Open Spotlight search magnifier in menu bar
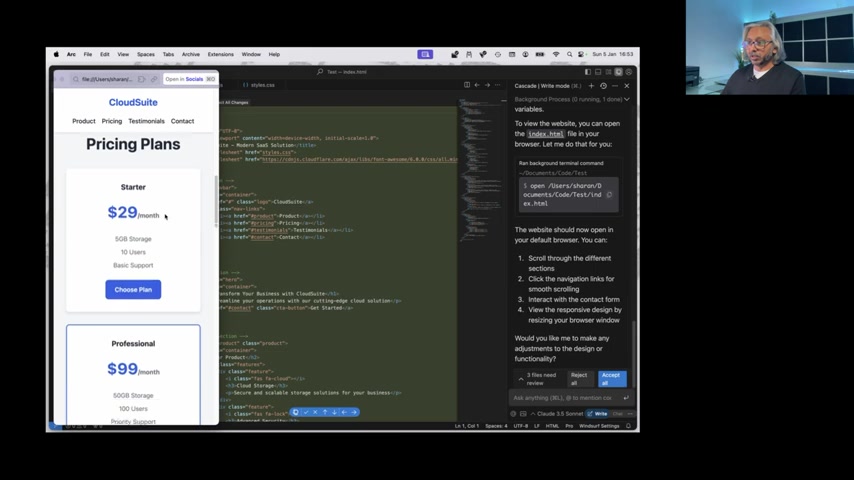 [x=569, y=54]
